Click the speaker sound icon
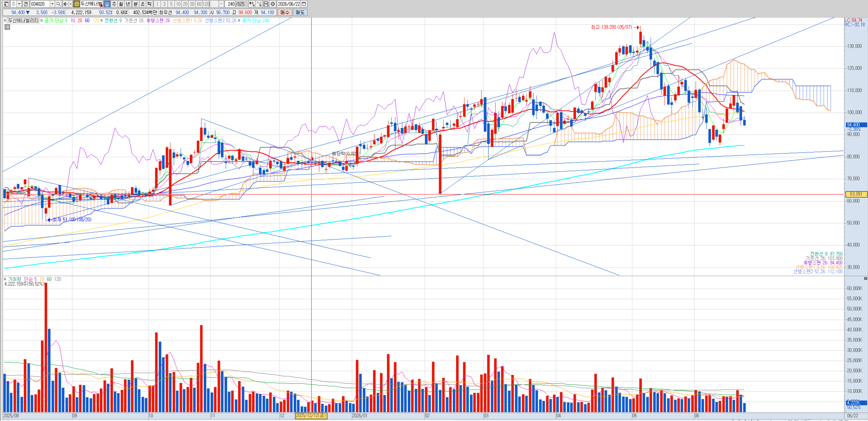This screenshot has width=868, height=421. pos(65,4)
